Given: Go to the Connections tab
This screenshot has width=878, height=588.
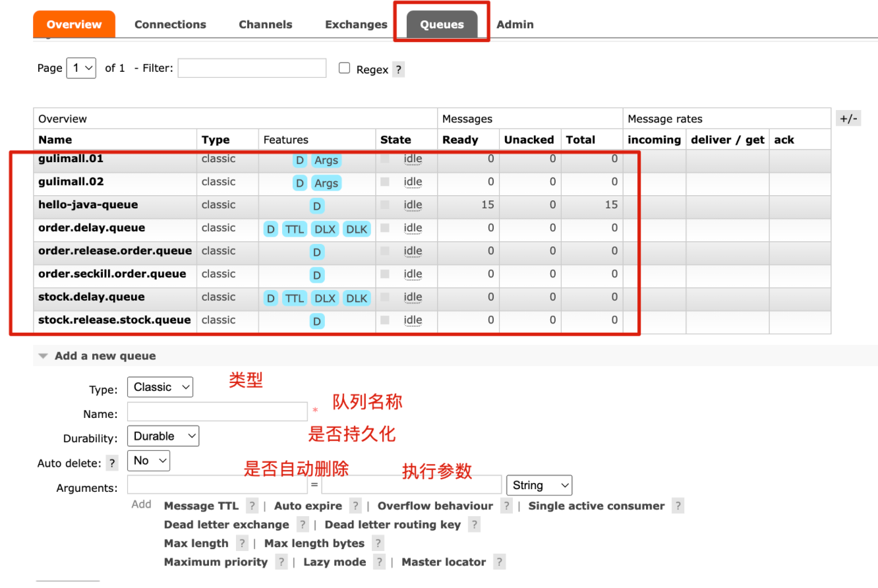Looking at the screenshot, I should click(170, 24).
